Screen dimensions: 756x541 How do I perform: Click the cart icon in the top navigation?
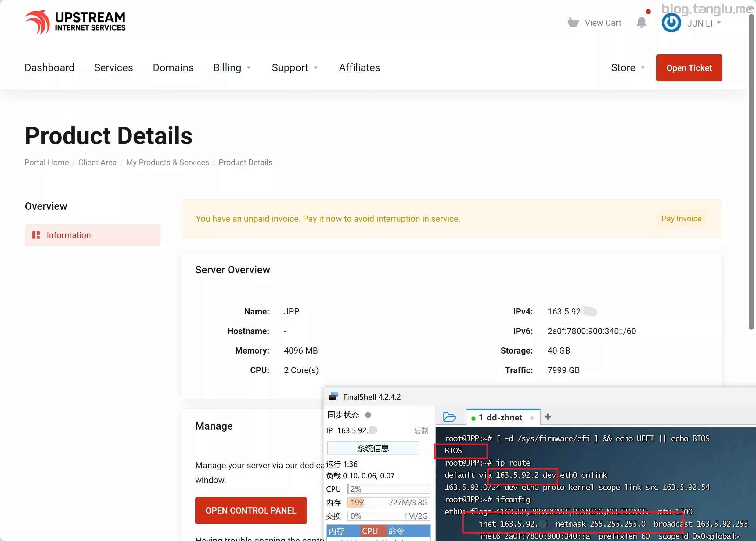click(x=572, y=23)
